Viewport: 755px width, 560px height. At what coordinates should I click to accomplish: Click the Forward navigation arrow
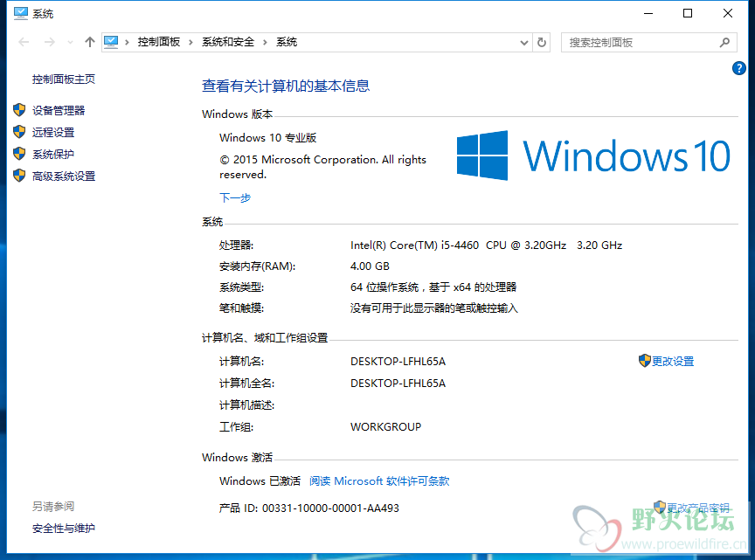click(x=49, y=43)
